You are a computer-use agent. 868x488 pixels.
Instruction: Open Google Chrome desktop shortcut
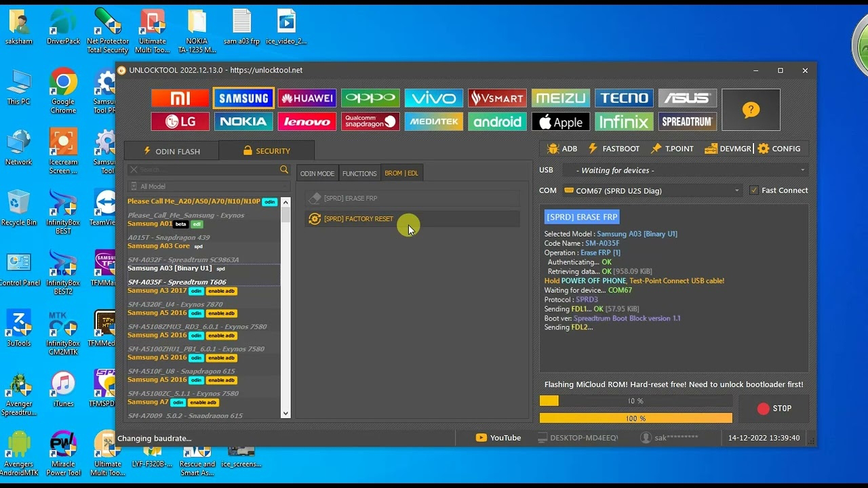(63, 91)
